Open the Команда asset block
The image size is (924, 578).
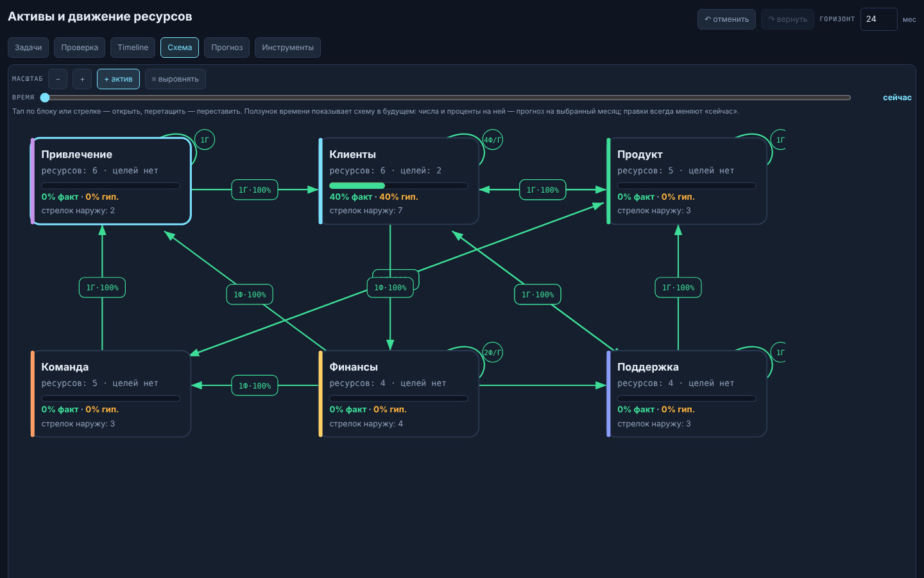[111, 394]
